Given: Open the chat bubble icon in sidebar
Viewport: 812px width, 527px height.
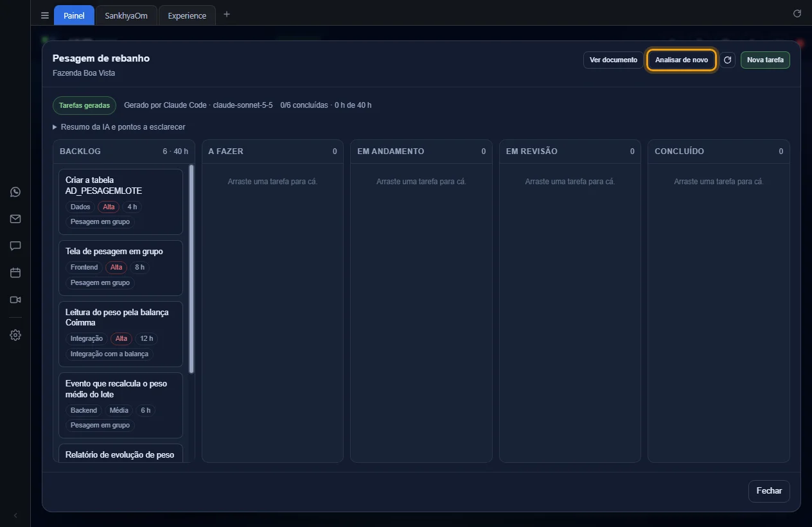Looking at the screenshot, I should click(x=15, y=246).
